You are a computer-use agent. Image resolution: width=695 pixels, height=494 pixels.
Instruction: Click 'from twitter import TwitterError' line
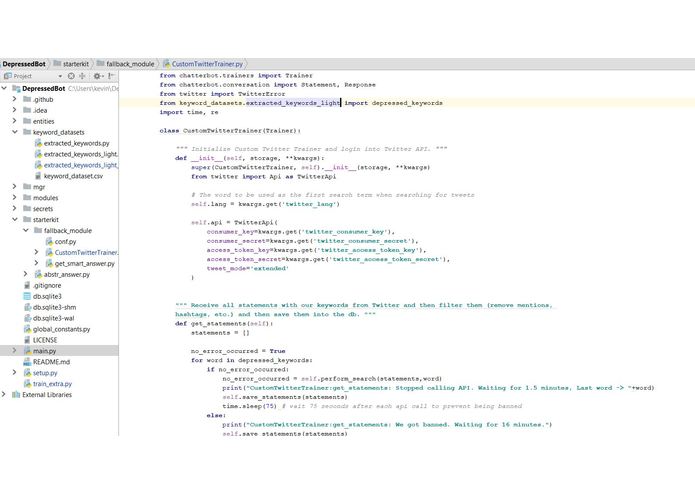pos(222,94)
